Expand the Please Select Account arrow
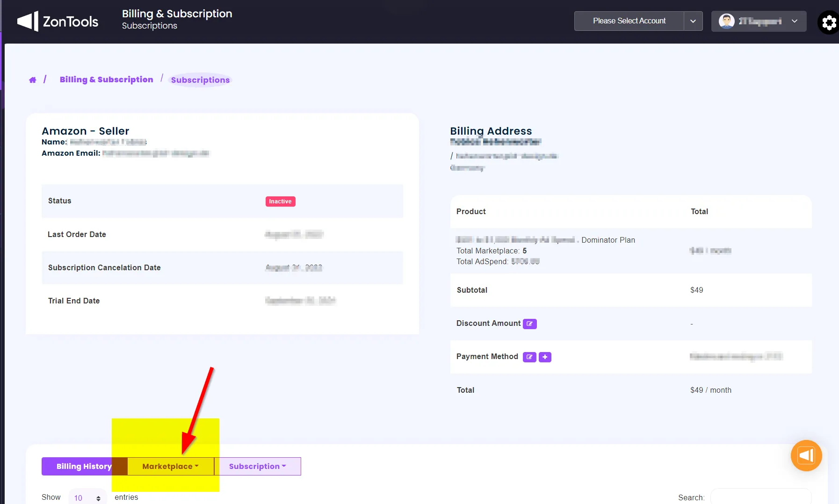Image resolution: width=839 pixels, height=504 pixels. [x=693, y=21]
